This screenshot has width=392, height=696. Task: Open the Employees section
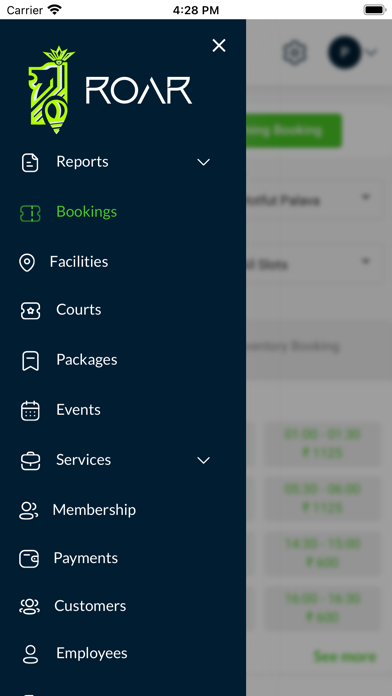point(92,653)
